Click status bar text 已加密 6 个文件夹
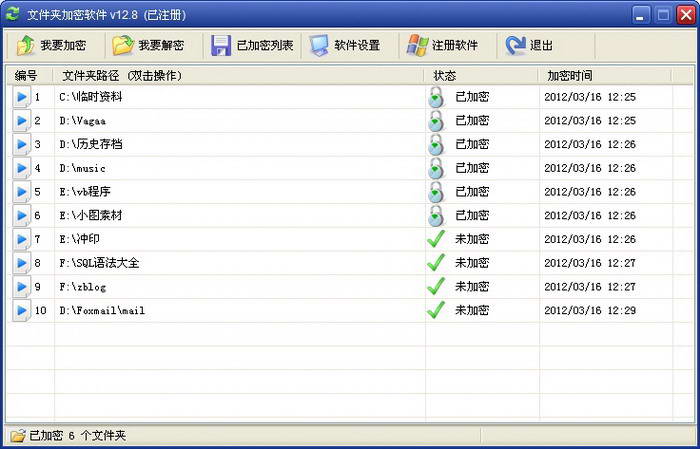The width and height of the screenshot is (700, 449). 78,436
